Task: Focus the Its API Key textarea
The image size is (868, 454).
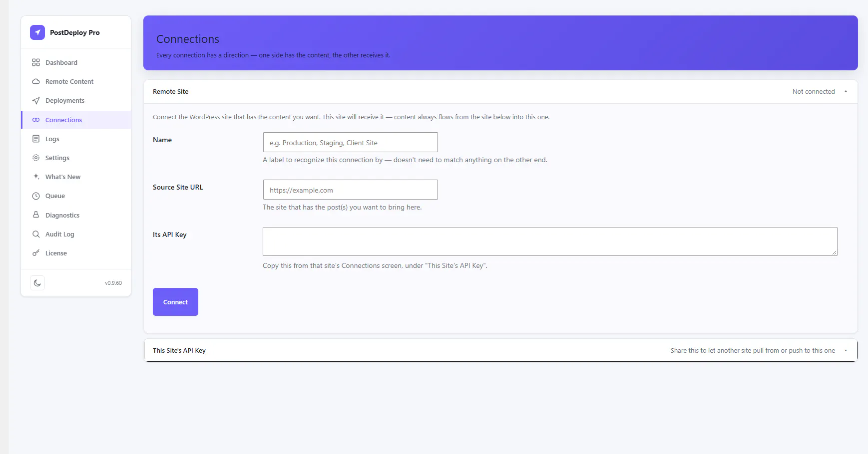Action: pos(550,241)
